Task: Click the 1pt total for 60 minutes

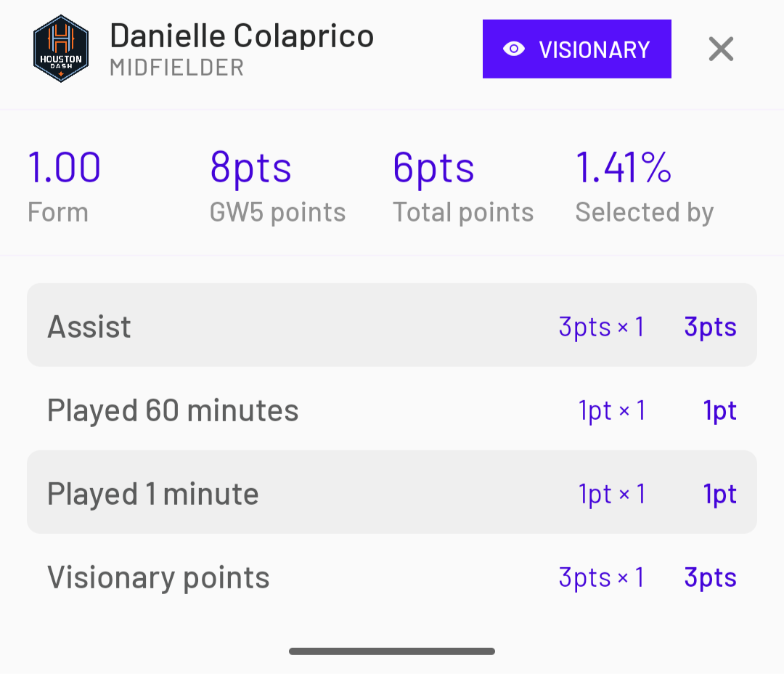Action: (720, 411)
